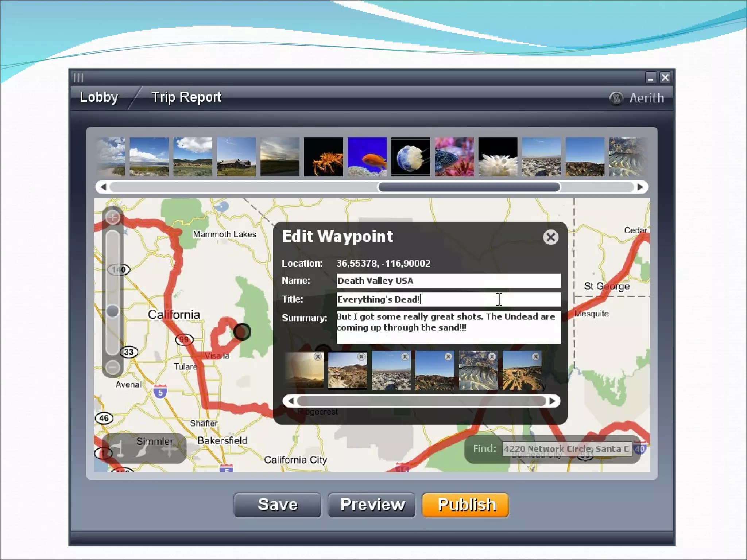Open the Trip Report tab
Viewport: 747px width, 560px height.
click(186, 97)
